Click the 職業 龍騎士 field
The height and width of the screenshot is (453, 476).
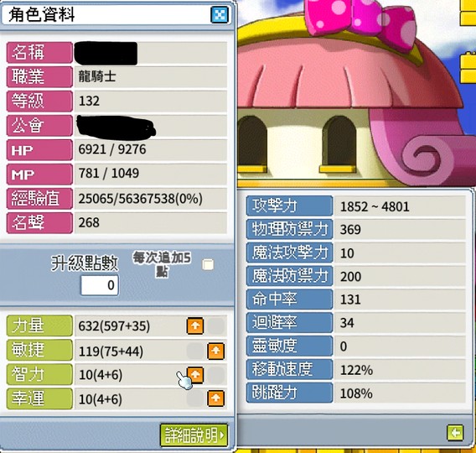151,76
